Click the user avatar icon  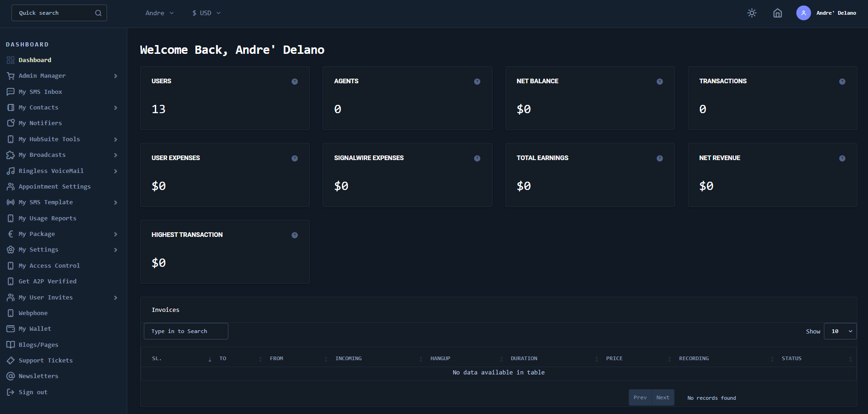(x=803, y=13)
